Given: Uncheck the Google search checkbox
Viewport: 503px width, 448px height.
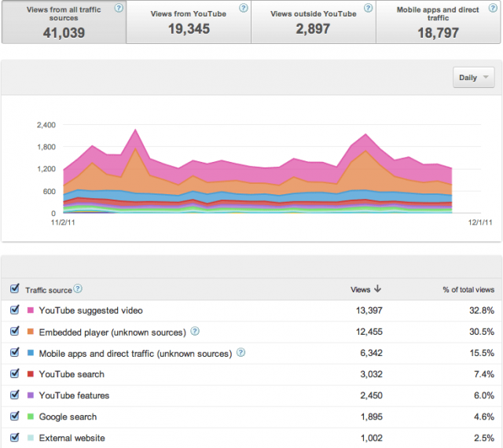Looking at the screenshot, I should click(x=14, y=416).
